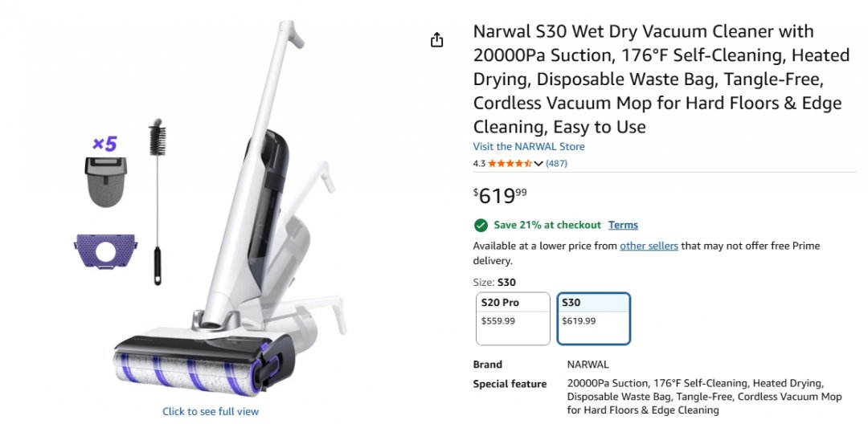The image size is (868, 424).
Task: Open the coupon Terms link
Action: pos(623,225)
